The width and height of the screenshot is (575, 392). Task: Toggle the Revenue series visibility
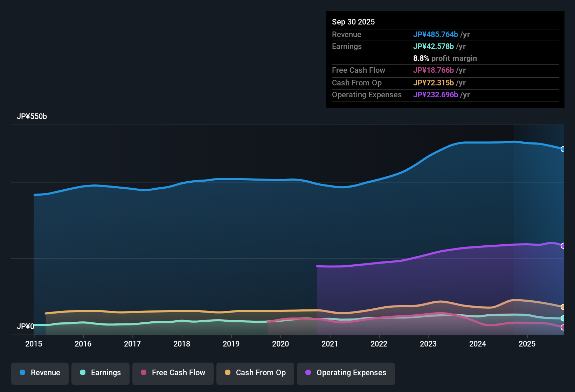coord(40,373)
